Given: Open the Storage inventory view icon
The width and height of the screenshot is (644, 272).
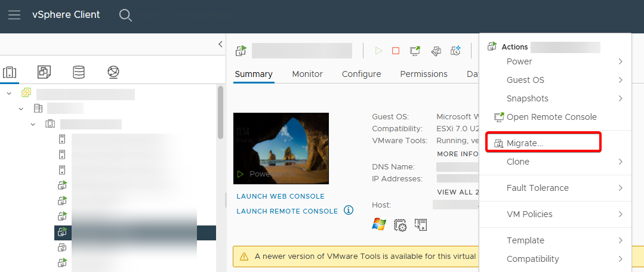Looking at the screenshot, I should click(79, 72).
